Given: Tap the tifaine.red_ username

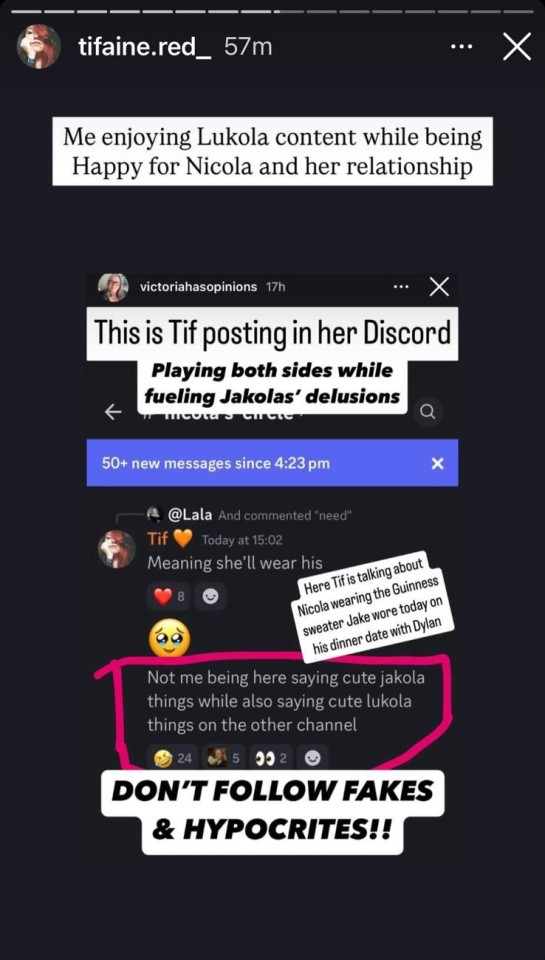Looking at the screenshot, I should 145,47.
